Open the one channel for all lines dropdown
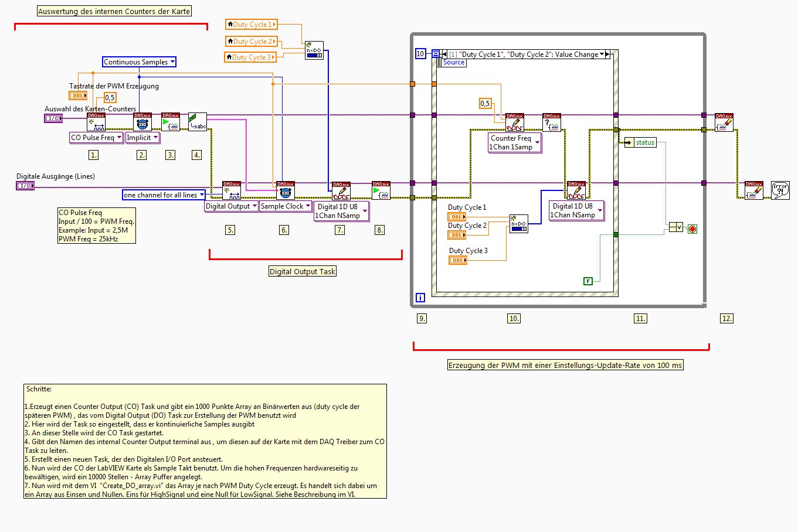 coord(164,195)
